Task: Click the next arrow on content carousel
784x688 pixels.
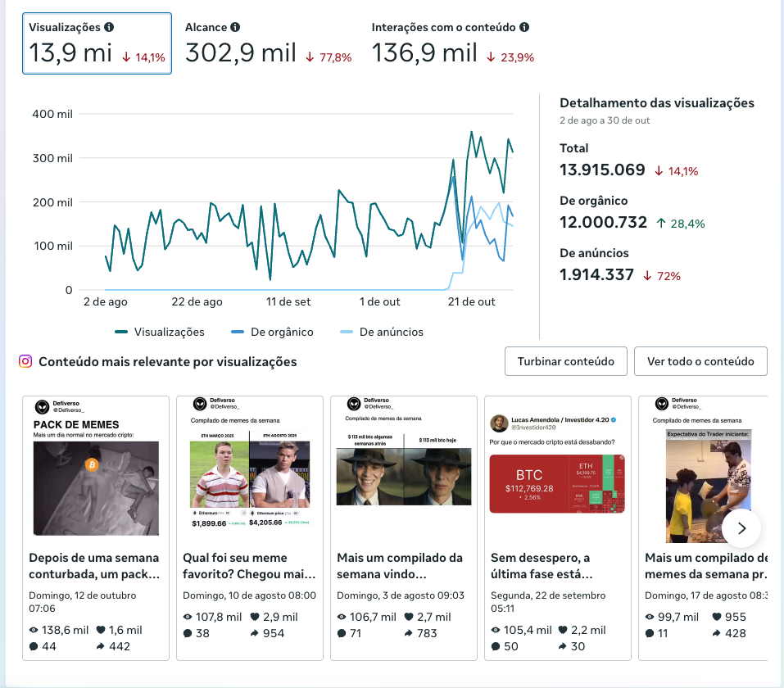Action: tap(741, 528)
